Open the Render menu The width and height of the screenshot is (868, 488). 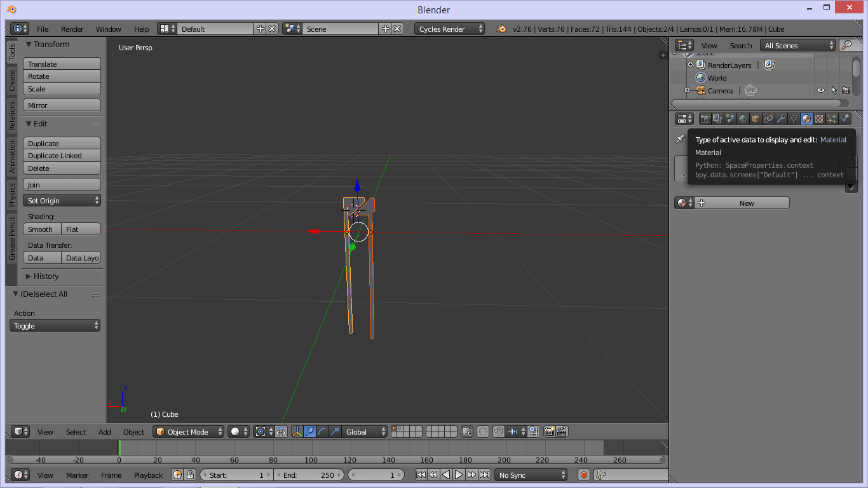(72, 29)
